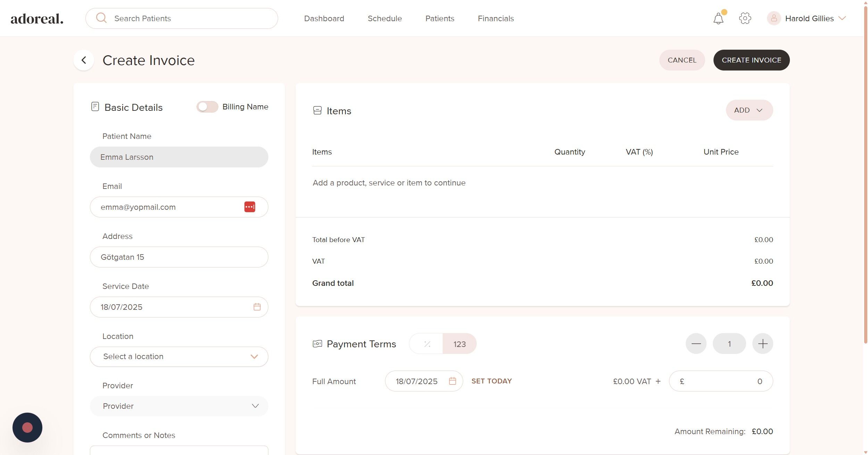This screenshot has height=455, width=868.
Task: Go back using the back arrow
Action: 84,60
